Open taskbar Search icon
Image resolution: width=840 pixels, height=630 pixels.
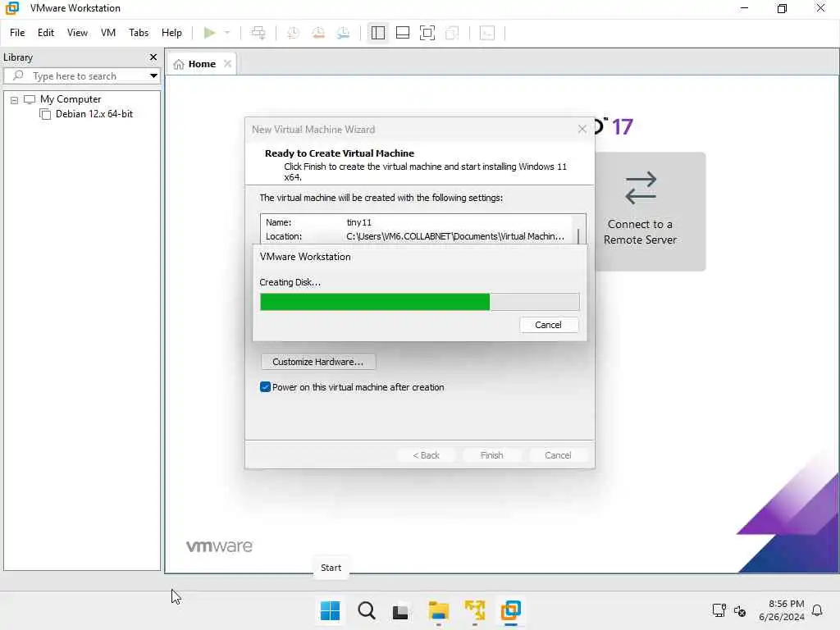click(x=367, y=610)
